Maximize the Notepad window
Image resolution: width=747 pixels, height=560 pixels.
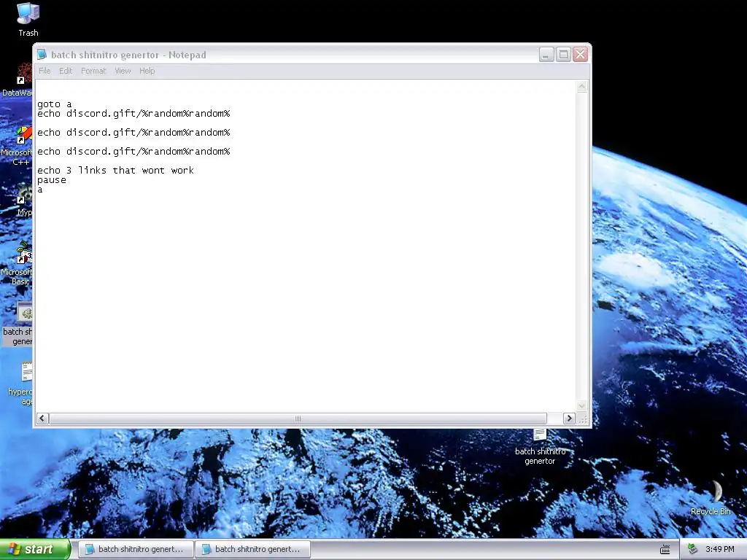tap(563, 54)
